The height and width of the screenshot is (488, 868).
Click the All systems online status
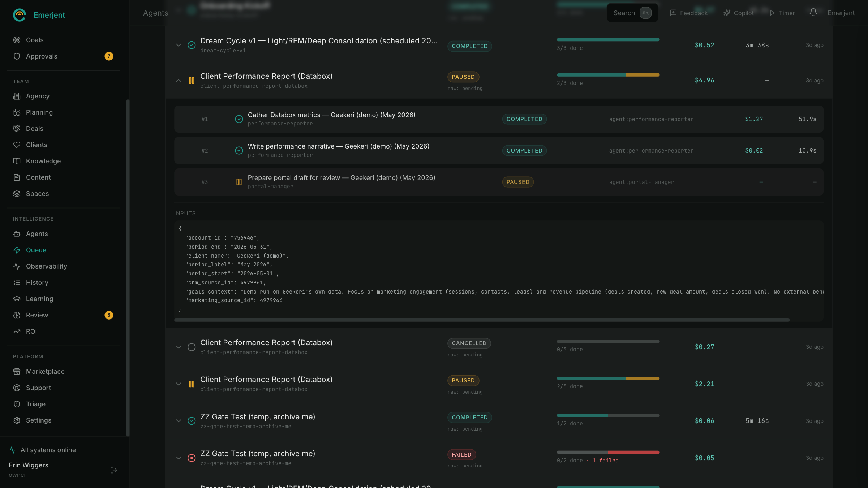tap(43, 450)
